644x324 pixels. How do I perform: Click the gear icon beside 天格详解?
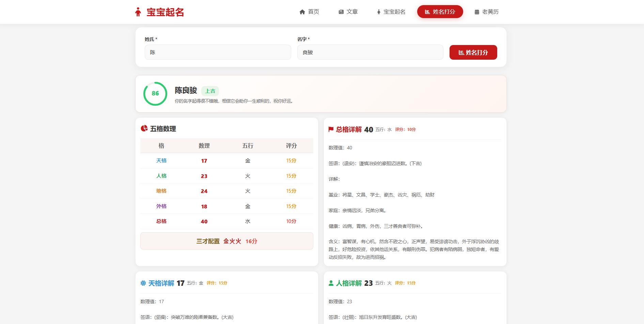click(143, 283)
